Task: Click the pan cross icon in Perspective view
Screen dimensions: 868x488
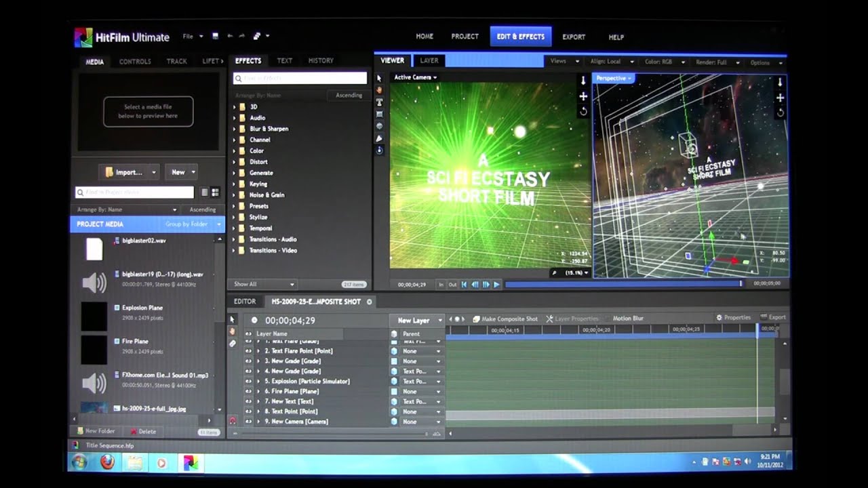Action: coord(780,98)
